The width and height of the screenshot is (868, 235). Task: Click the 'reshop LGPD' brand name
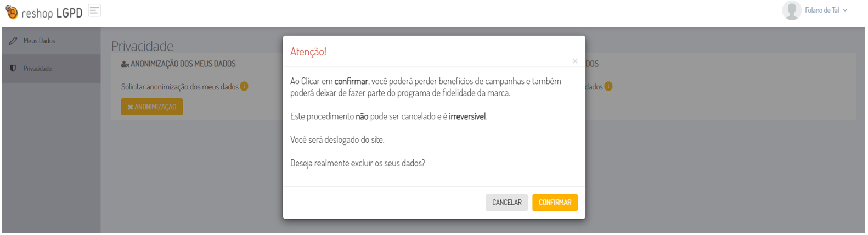[x=52, y=13]
